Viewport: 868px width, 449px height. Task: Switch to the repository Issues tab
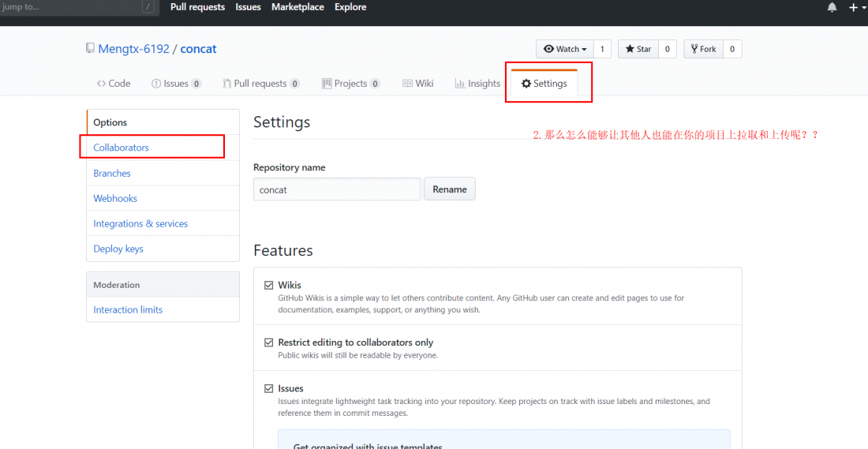click(176, 84)
